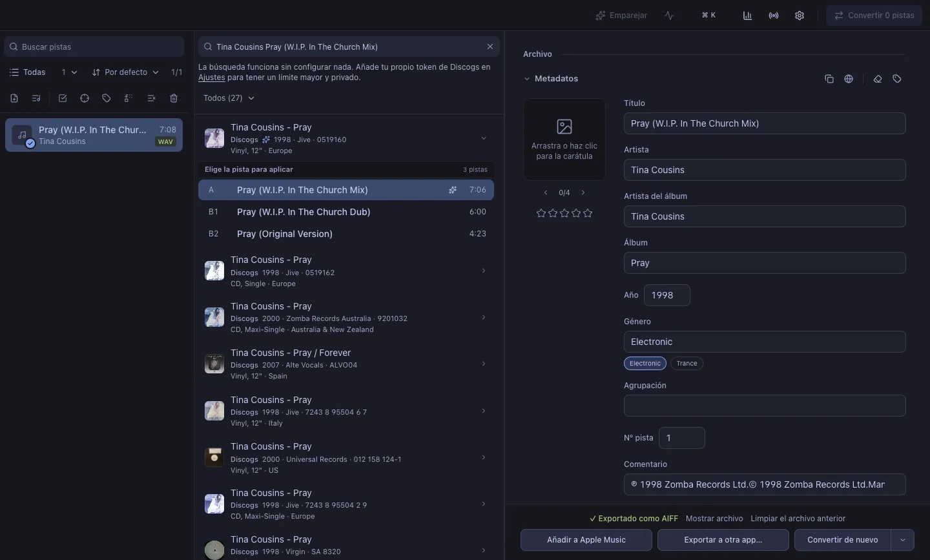Open the Ajustes link
This screenshot has height=560, width=930.
[212, 78]
